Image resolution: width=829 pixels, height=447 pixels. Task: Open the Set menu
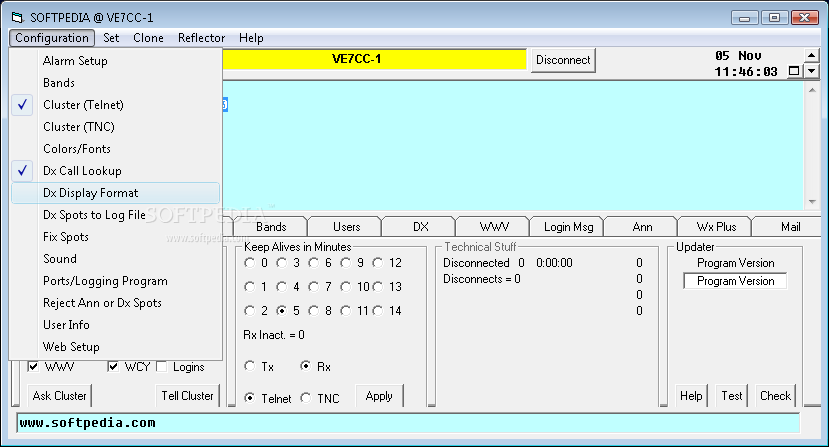(x=111, y=38)
